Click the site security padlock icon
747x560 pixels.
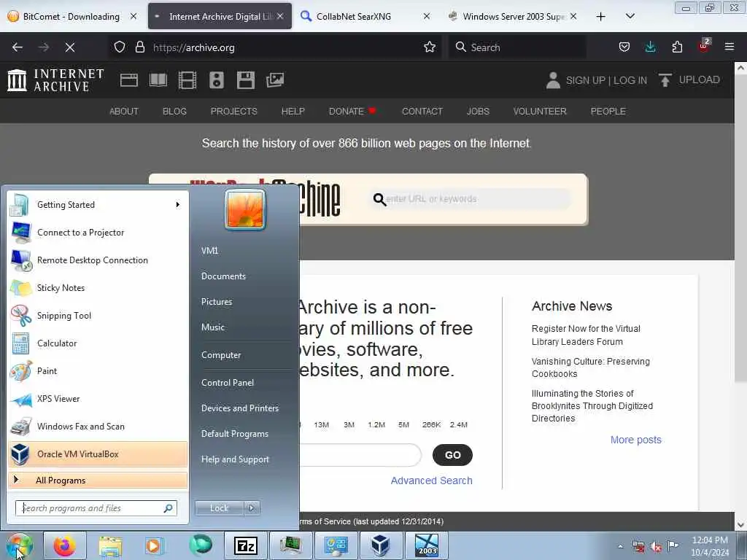[139, 47]
